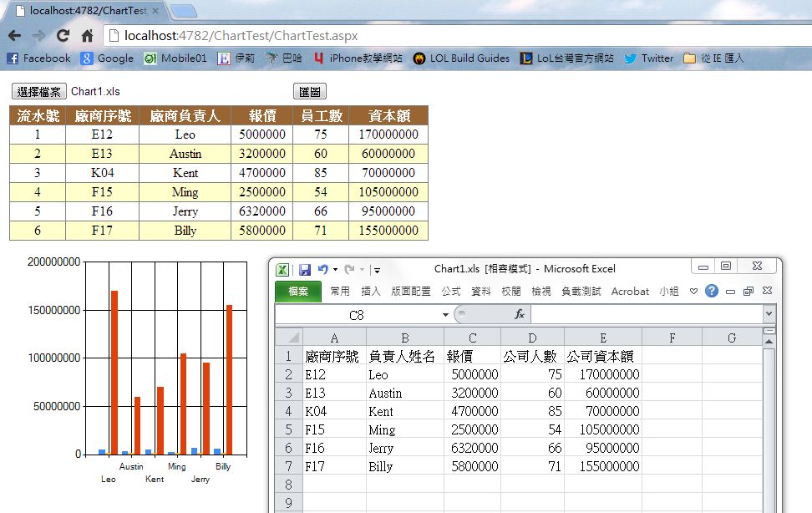Reload the page with refresh icon
The height and width of the screenshot is (513, 812).
click(63, 36)
